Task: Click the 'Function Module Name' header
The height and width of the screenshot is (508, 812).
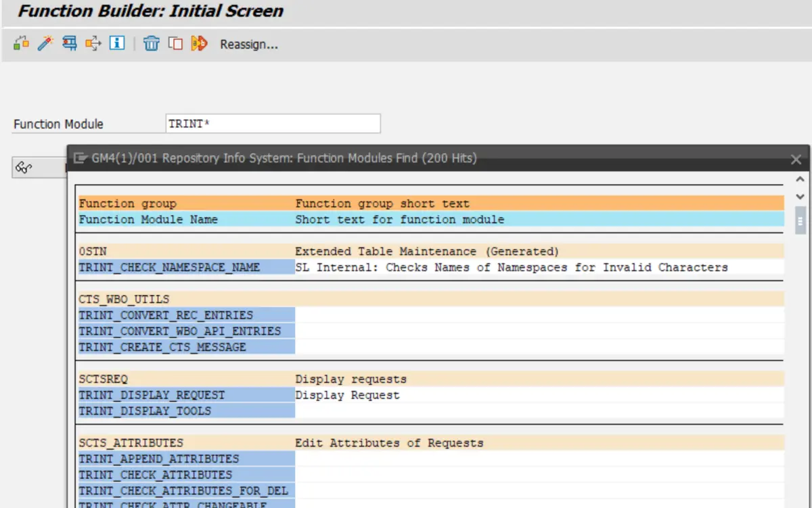Action: coord(148,219)
